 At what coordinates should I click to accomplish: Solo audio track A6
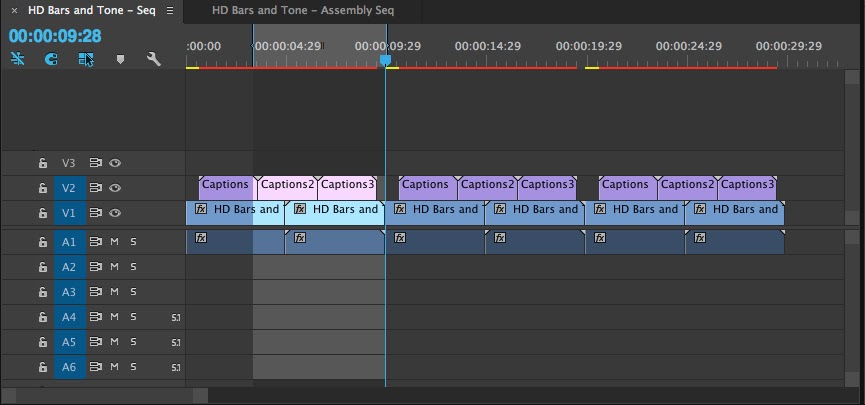click(133, 367)
